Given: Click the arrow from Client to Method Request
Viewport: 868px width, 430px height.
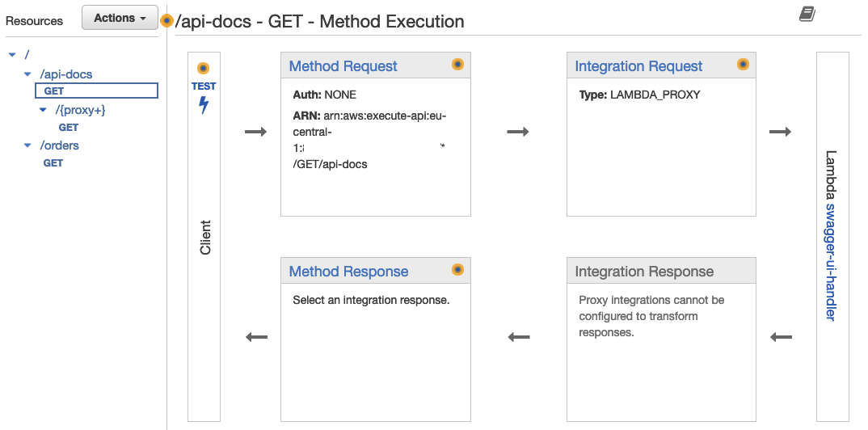Looking at the screenshot, I should [x=255, y=132].
